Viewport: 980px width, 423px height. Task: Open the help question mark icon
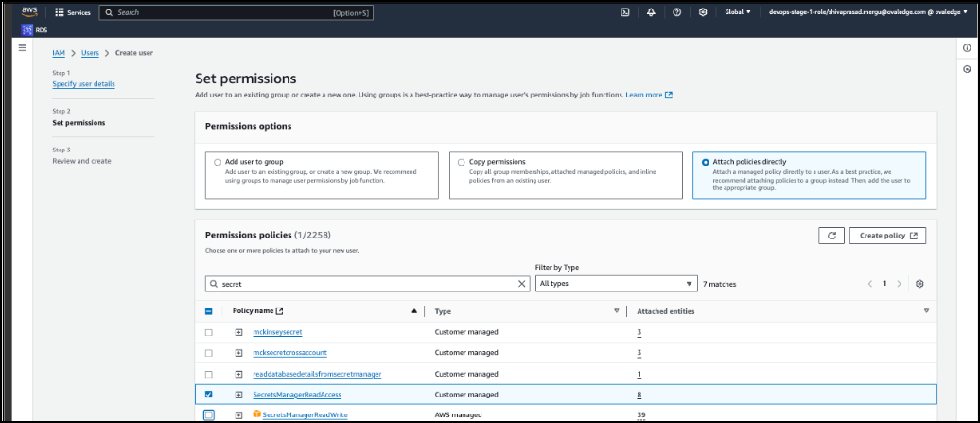click(676, 12)
